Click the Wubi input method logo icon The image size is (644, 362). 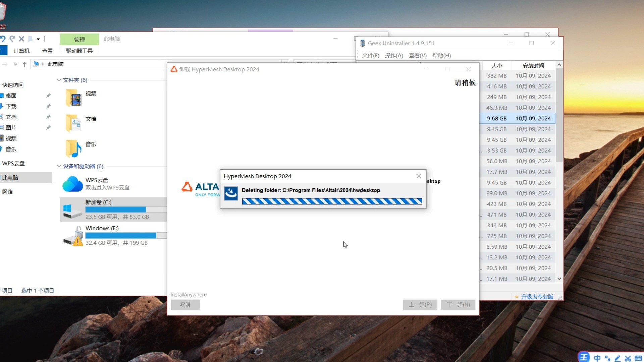pyautogui.click(x=584, y=357)
